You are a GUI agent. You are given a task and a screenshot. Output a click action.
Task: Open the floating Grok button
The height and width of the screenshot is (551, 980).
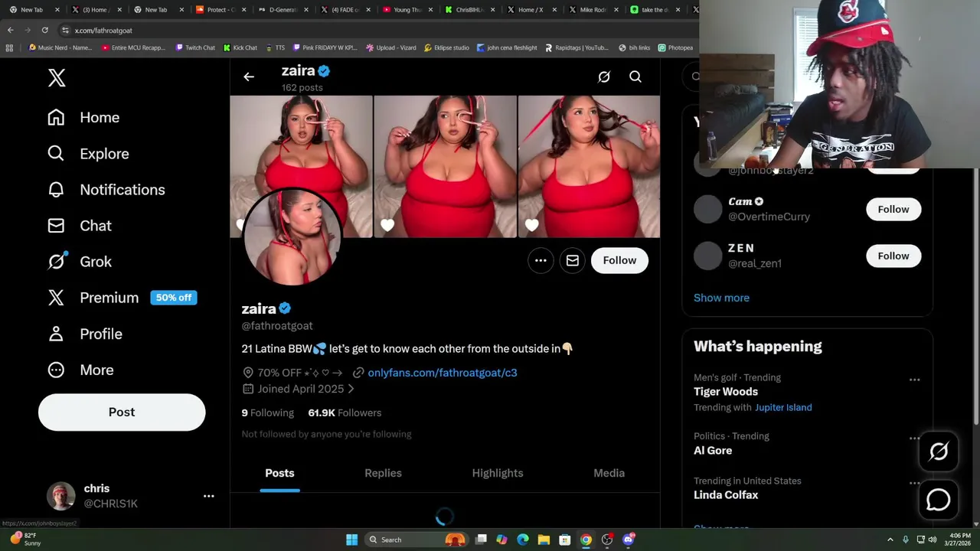click(939, 452)
